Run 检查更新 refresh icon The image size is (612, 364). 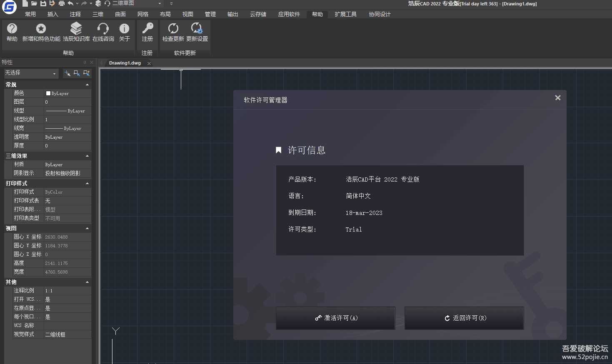pyautogui.click(x=173, y=29)
